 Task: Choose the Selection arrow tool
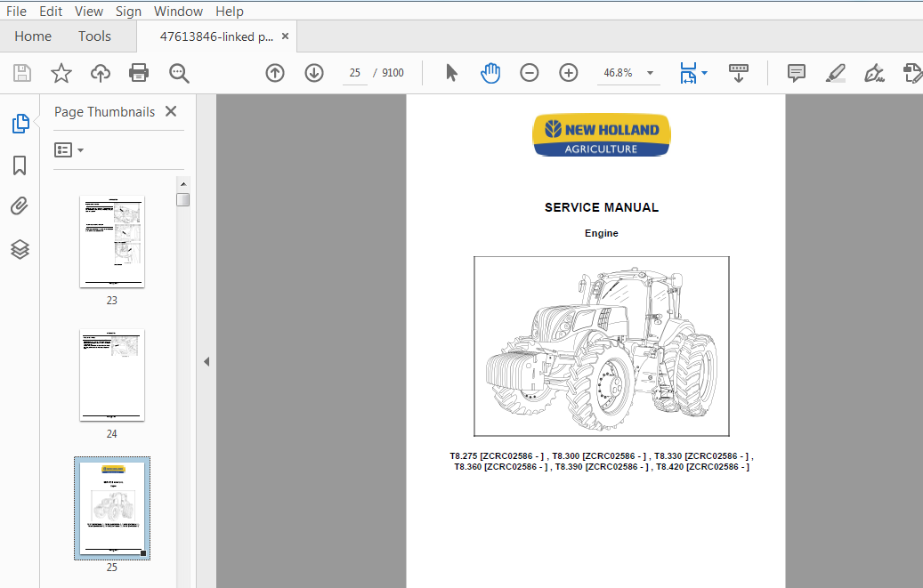click(451, 73)
